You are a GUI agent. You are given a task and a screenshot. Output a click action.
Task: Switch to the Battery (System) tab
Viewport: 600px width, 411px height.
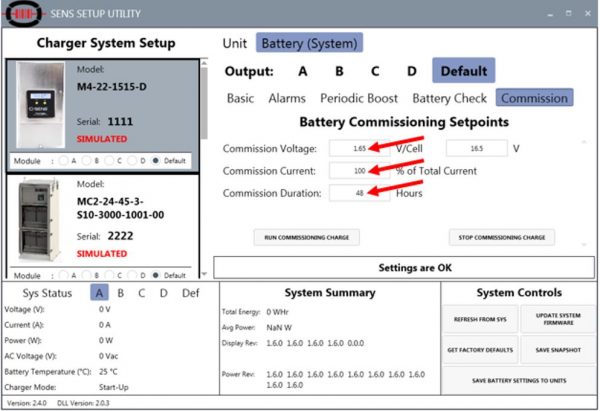[x=309, y=43]
